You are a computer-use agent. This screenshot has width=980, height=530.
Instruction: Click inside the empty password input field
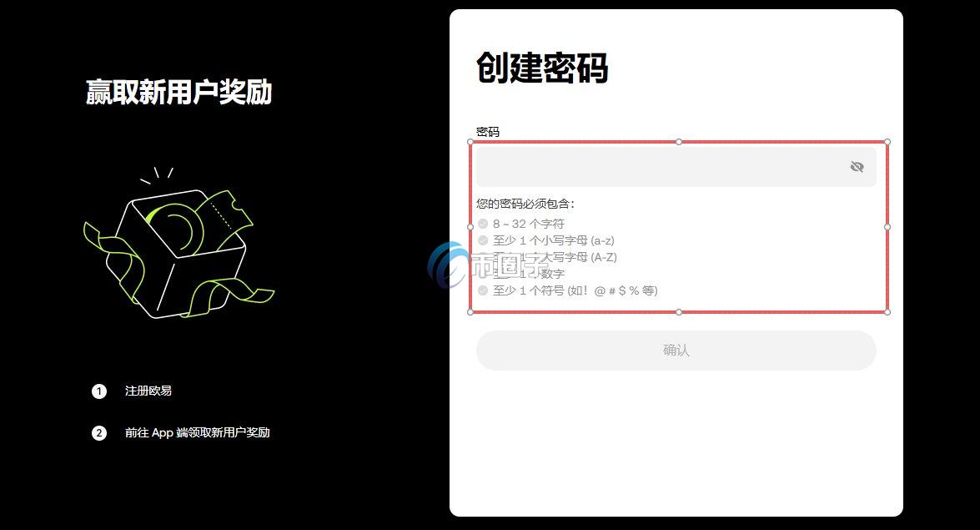click(659, 166)
